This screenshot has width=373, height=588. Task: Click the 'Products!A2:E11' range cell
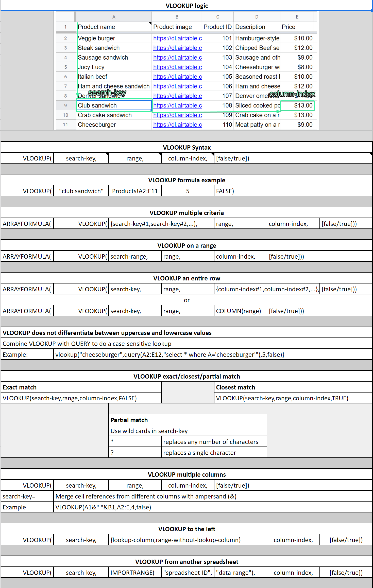pos(135,191)
